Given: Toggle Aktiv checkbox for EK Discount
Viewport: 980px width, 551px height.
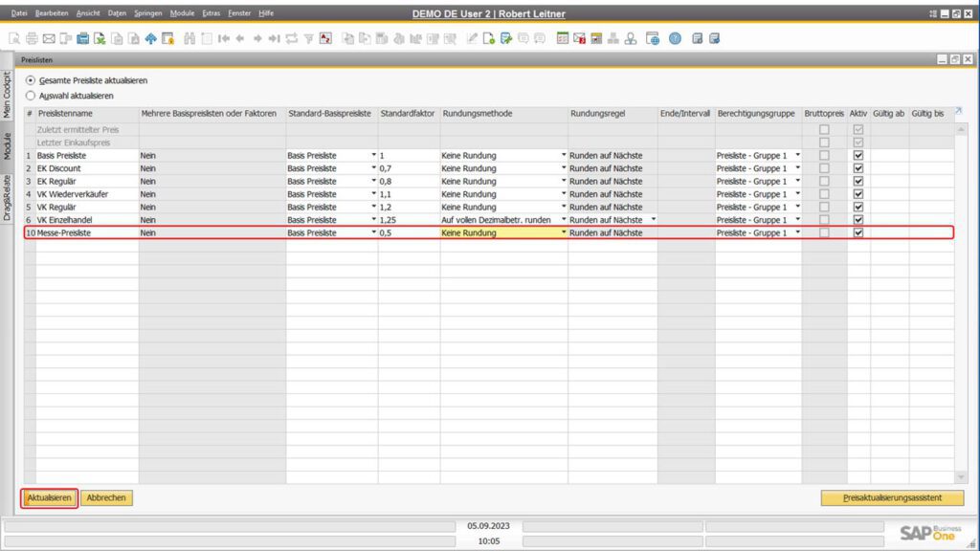Looking at the screenshot, I should click(x=858, y=168).
